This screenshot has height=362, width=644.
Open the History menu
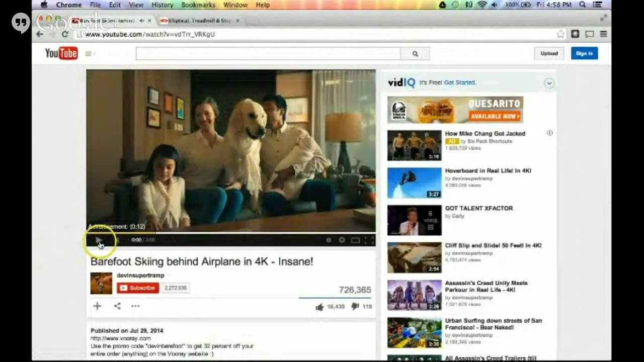(162, 5)
